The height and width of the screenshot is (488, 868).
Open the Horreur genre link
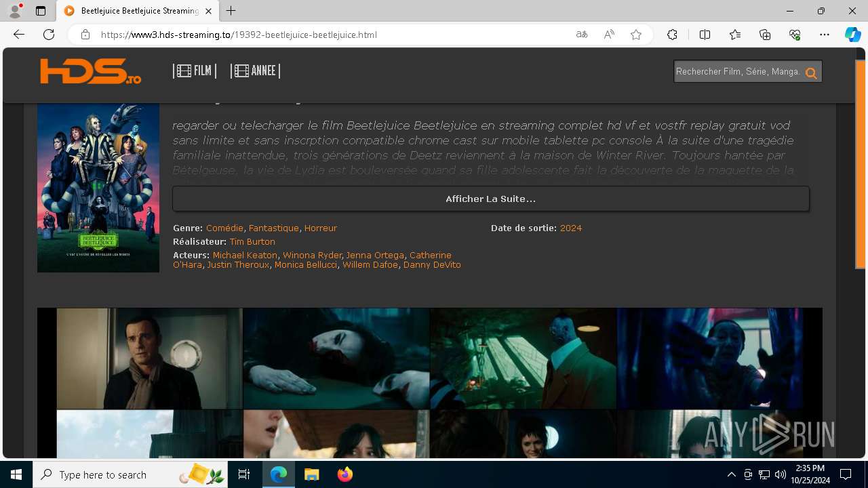click(321, 228)
